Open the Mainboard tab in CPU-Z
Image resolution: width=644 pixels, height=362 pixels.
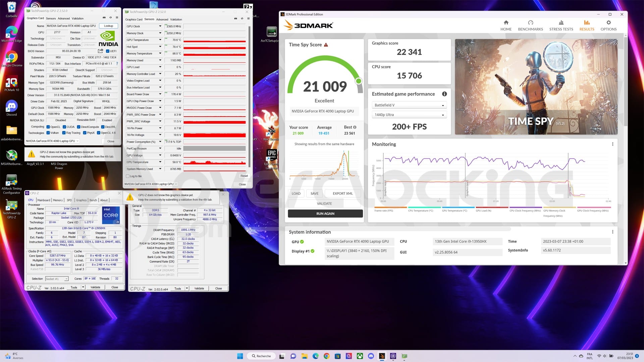44,200
